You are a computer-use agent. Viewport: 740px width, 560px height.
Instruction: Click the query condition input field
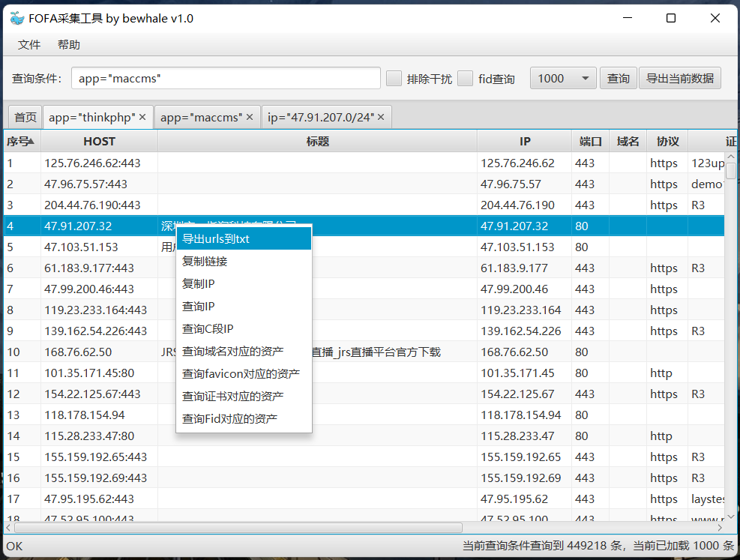[x=225, y=78]
